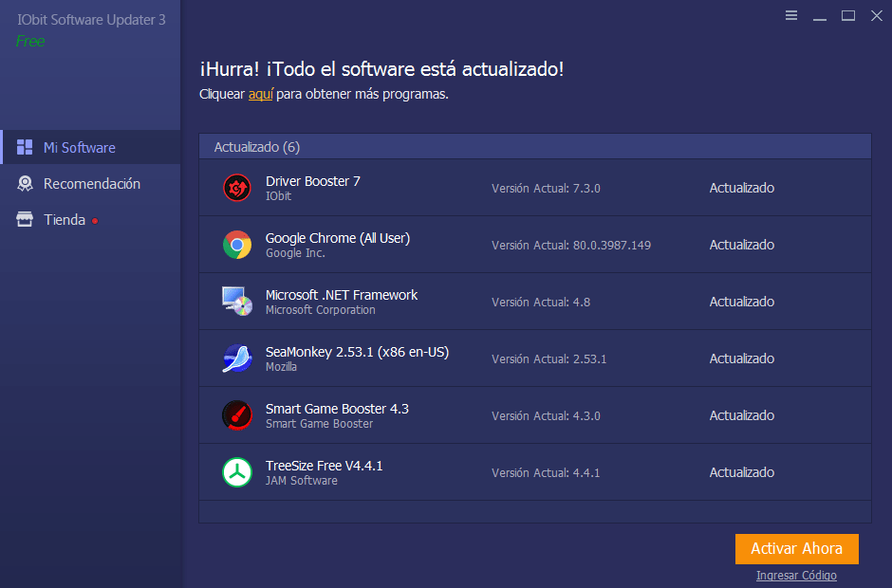
Task: Open the hamburger options menu
Action: coord(791,15)
